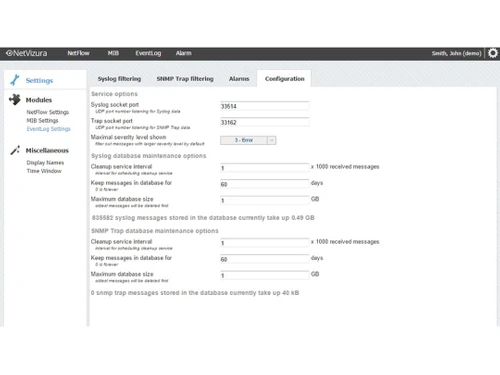Open Maximal severity level dropdown
Screen dimensions: 500x375
(248, 140)
